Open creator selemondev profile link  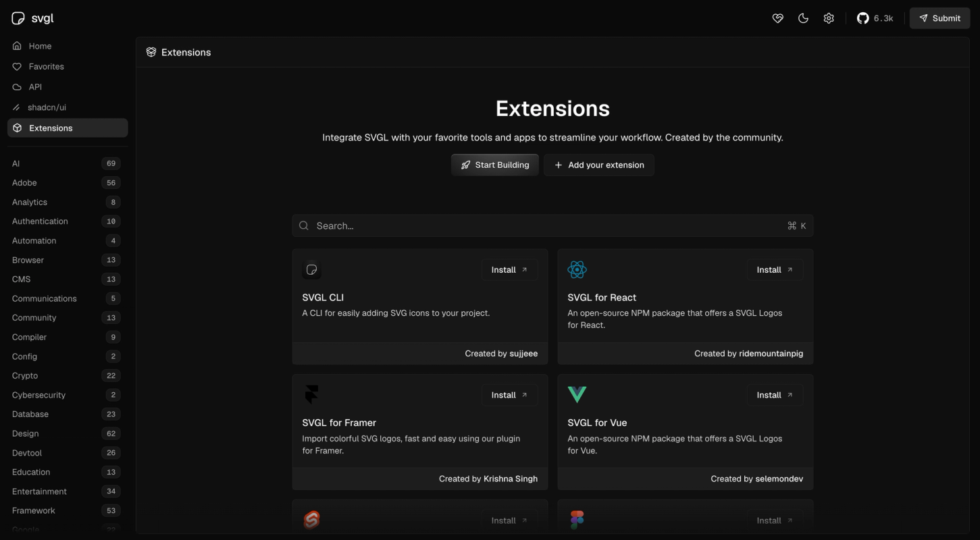coord(779,479)
